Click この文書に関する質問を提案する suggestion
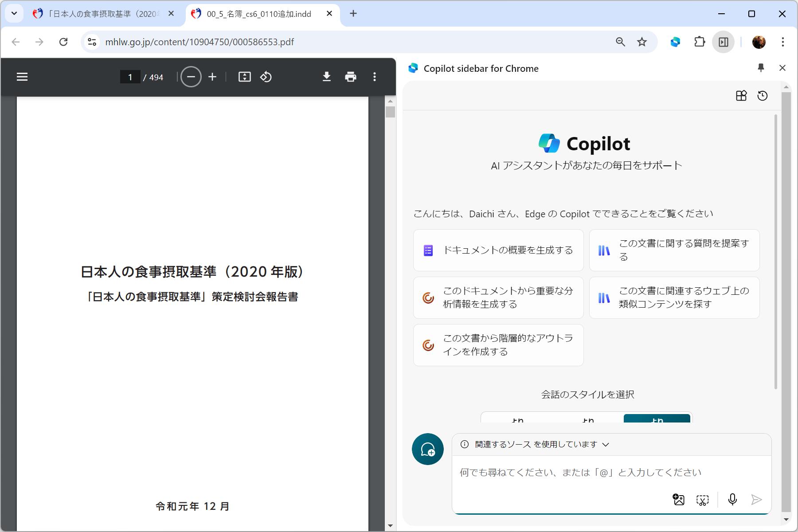Image resolution: width=798 pixels, height=532 pixels. click(x=674, y=250)
